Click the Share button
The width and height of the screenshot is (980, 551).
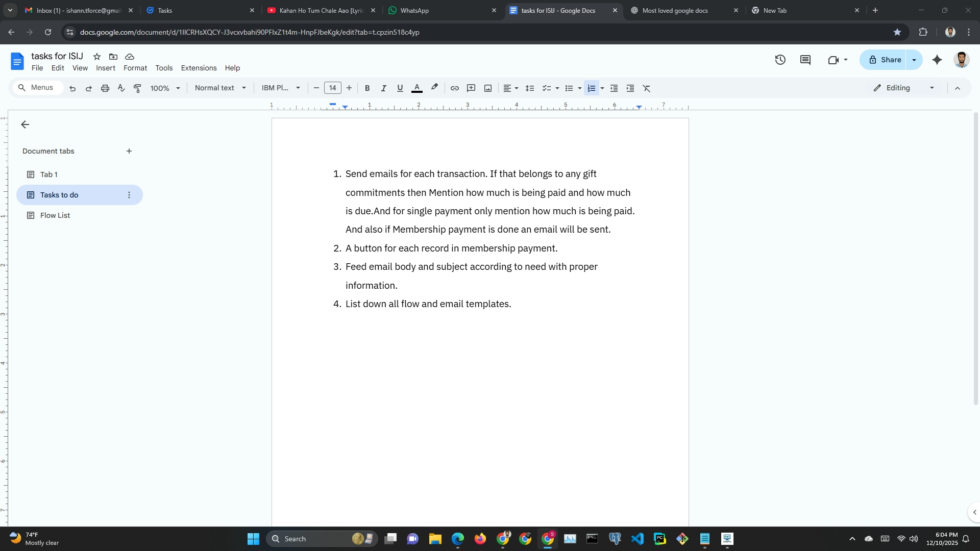tap(885, 60)
